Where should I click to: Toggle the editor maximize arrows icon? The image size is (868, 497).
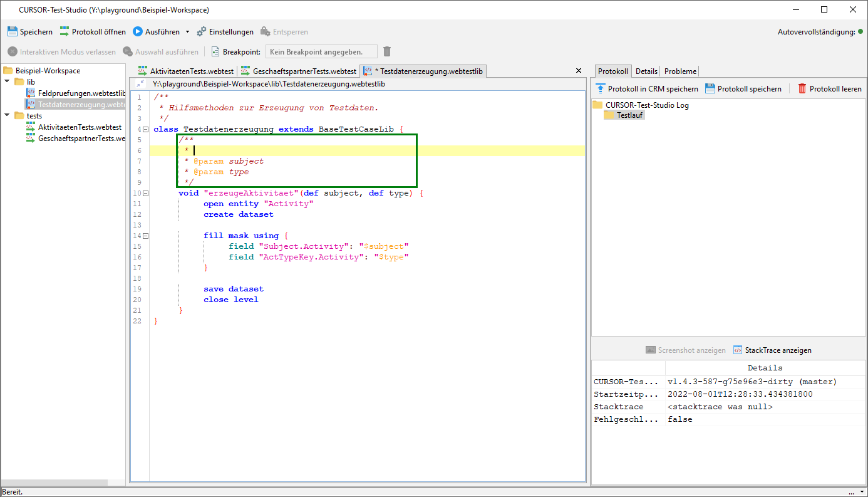[x=140, y=83]
